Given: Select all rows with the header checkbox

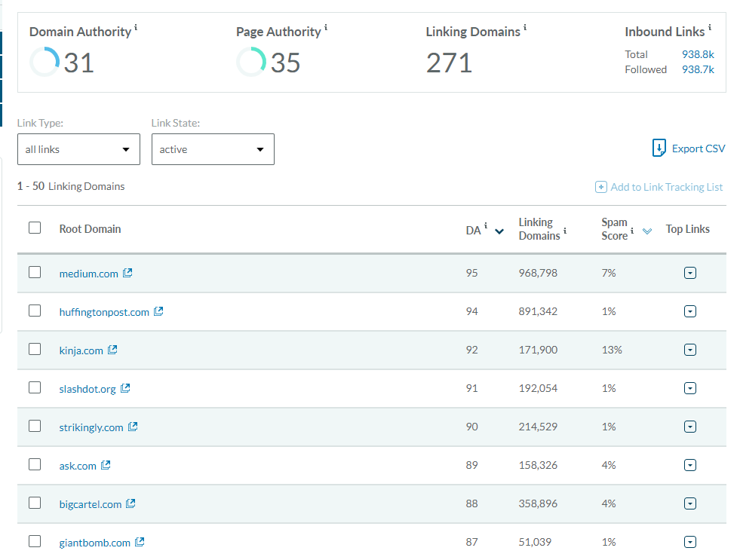Looking at the screenshot, I should pyautogui.click(x=35, y=228).
